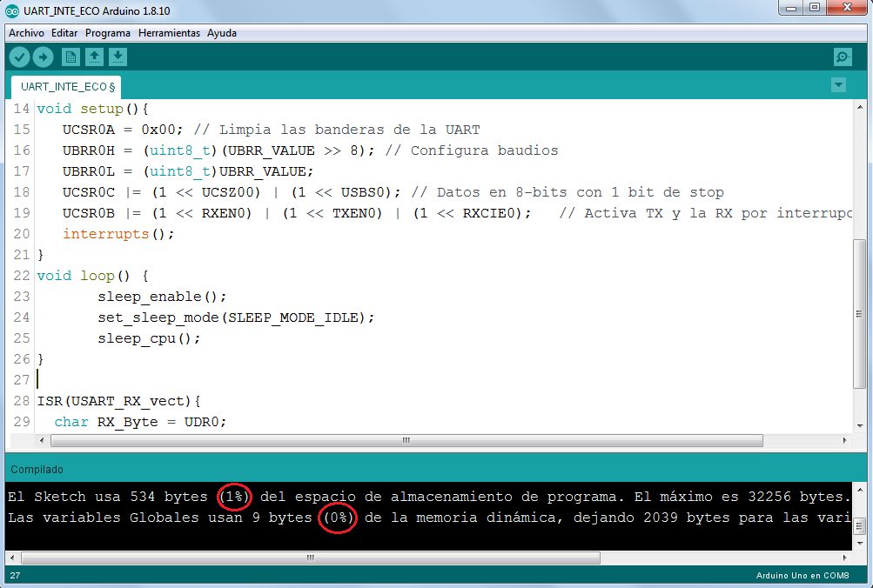Click the Verify (checkmark) button
Image resolution: width=873 pixels, height=588 pixels.
pyautogui.click(x=19, y=57)
